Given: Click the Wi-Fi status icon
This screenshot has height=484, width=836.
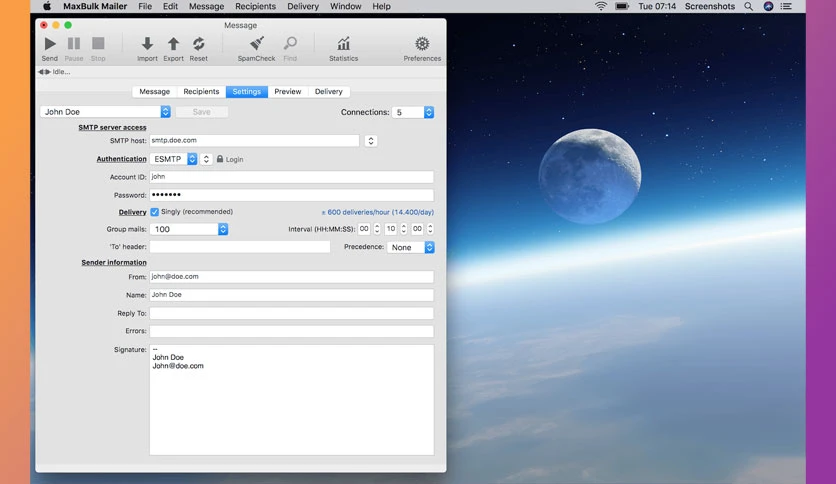Looking at the screenshot, I should click(601, 6).
